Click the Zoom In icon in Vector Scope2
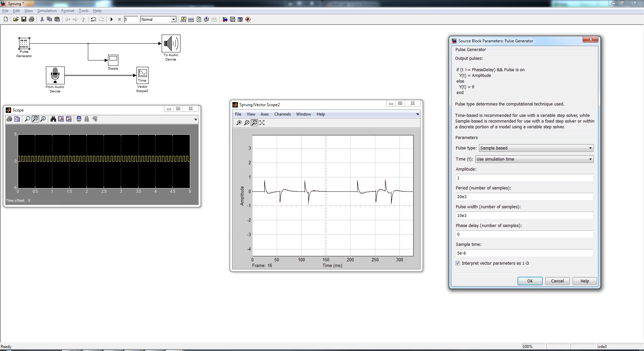Viewport: 644px width, 351px height. coord(239,123)
